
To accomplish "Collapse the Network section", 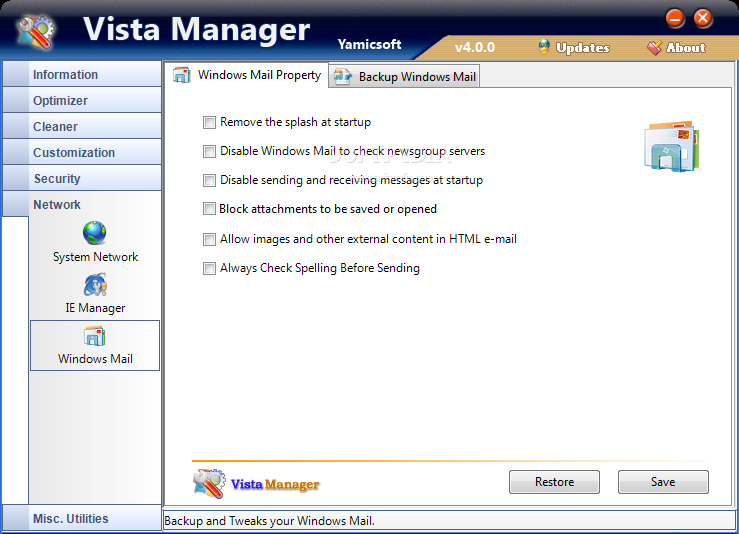I will pyautogui.click(x=82, y=204).
